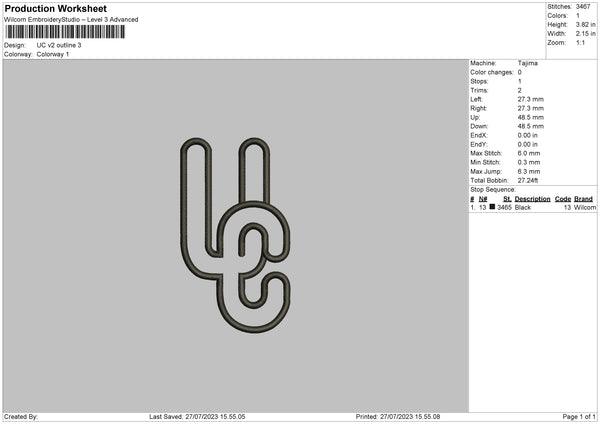Click the Wilcom brand cell
The height and width of the screenshot is (424, 600).
pyautogui.click(x=585, y=207)
